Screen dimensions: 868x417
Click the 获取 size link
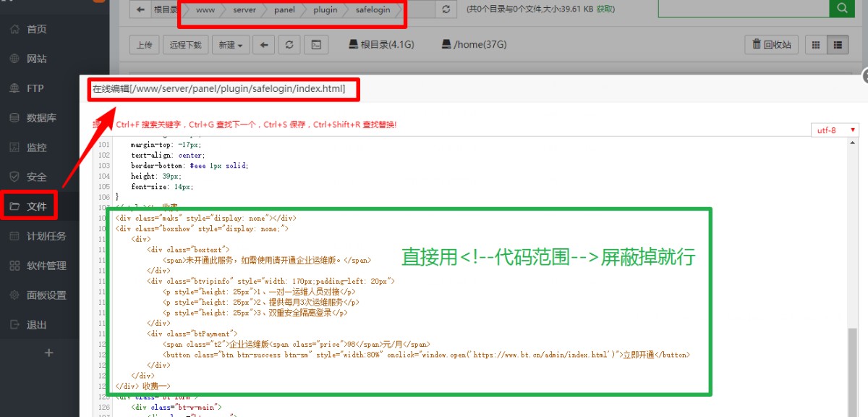[x=606, y=9]
